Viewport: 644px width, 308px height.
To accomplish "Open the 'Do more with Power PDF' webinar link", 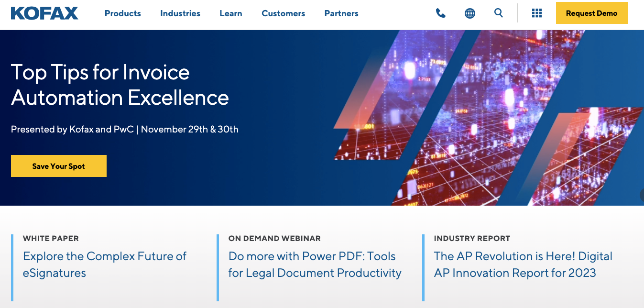I will [315, 264].
